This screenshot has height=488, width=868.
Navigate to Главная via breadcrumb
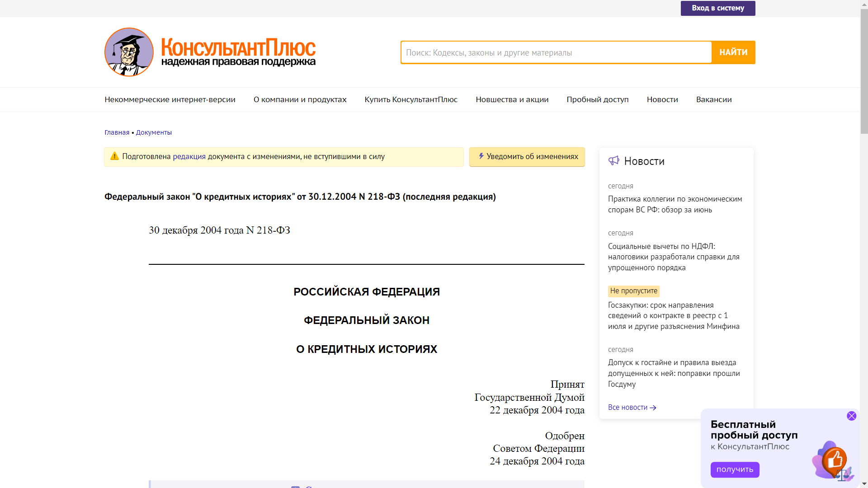[117, 132]
